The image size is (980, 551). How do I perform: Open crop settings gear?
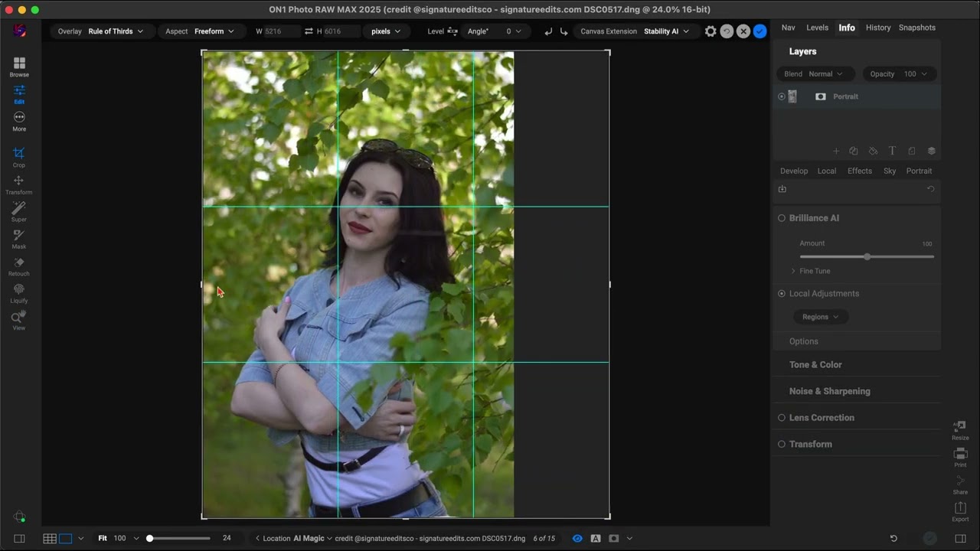[710, 31]
